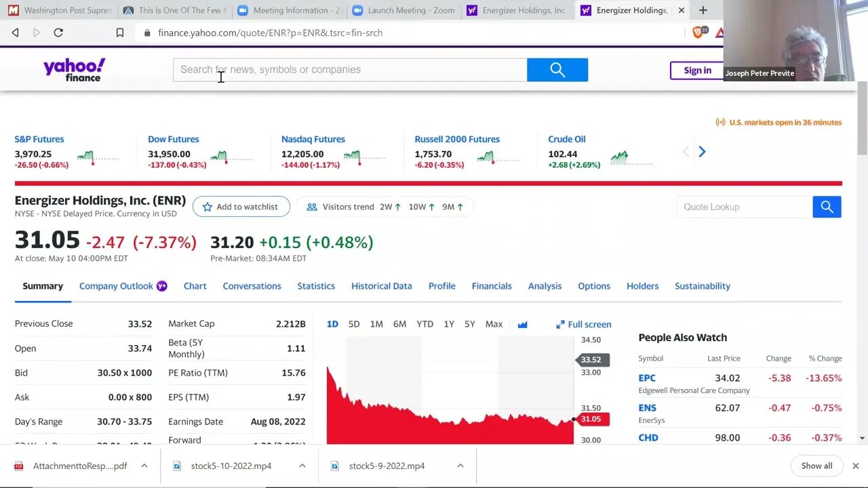Viewport: 868px width, 488px height.
Task: Click the browser forward arrow
Action: tap(37, 33)
